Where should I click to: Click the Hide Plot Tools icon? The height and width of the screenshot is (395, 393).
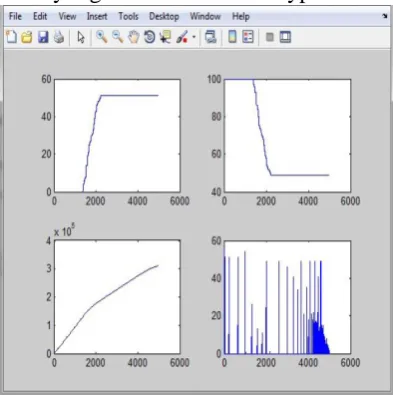point(270,37)
